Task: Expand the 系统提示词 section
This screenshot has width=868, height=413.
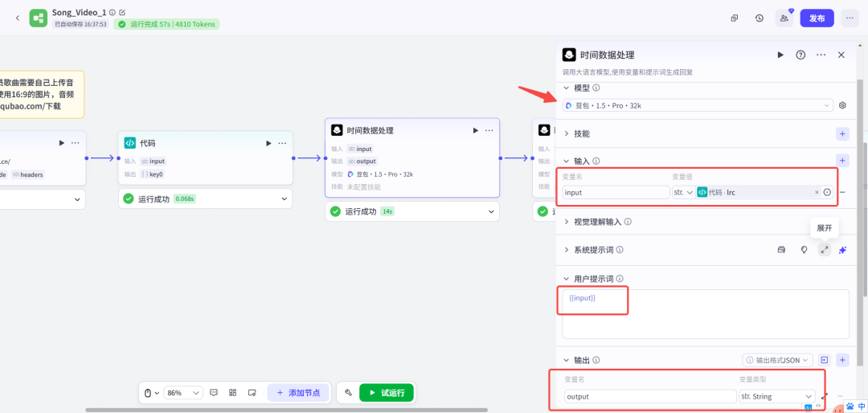Action: [x=567, y=250]
